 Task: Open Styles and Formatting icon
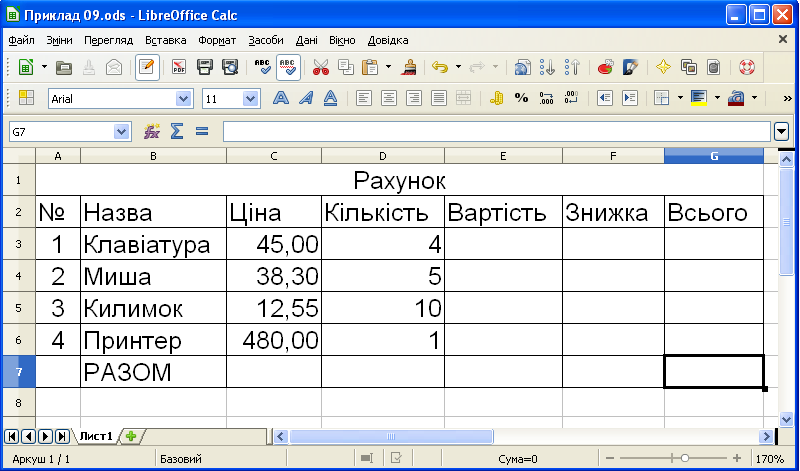26,98
